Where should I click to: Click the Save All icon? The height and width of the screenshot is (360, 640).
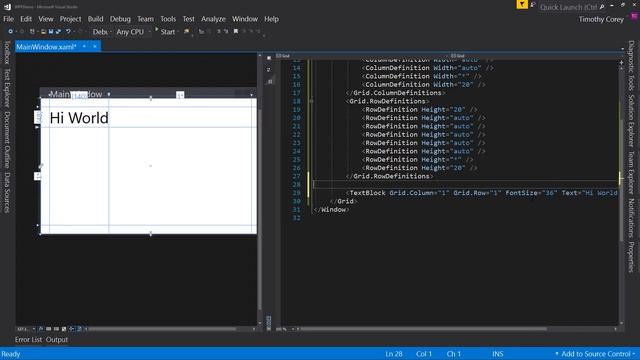[x=58, y=31]
